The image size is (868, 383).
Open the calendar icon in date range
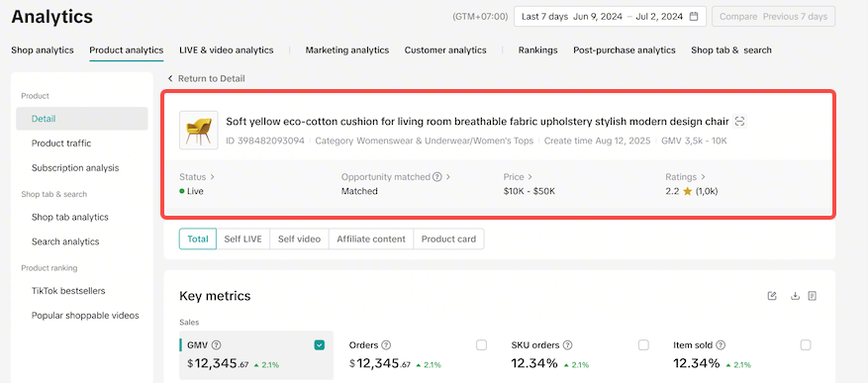(694, 17)
